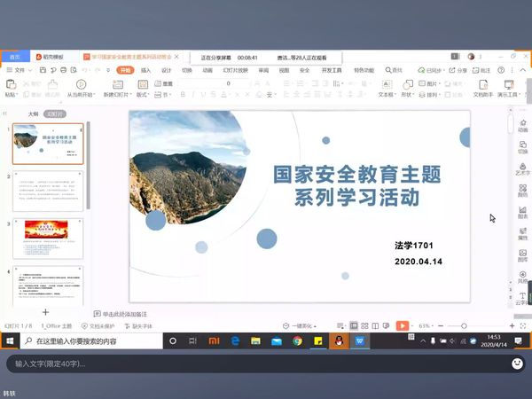Viewport: 532px width, 399px height.
Task: Select the second slide thumbnail
Action: [x=48, y=190]
